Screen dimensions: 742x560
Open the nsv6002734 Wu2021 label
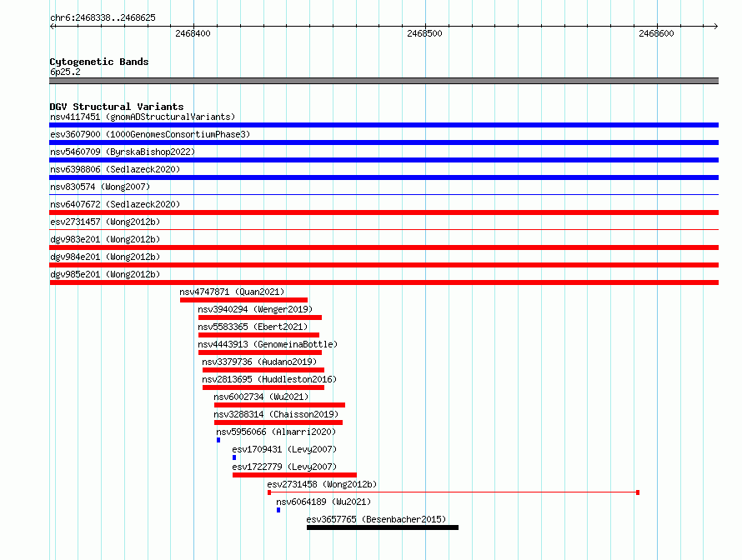click(x=261, y=397)
